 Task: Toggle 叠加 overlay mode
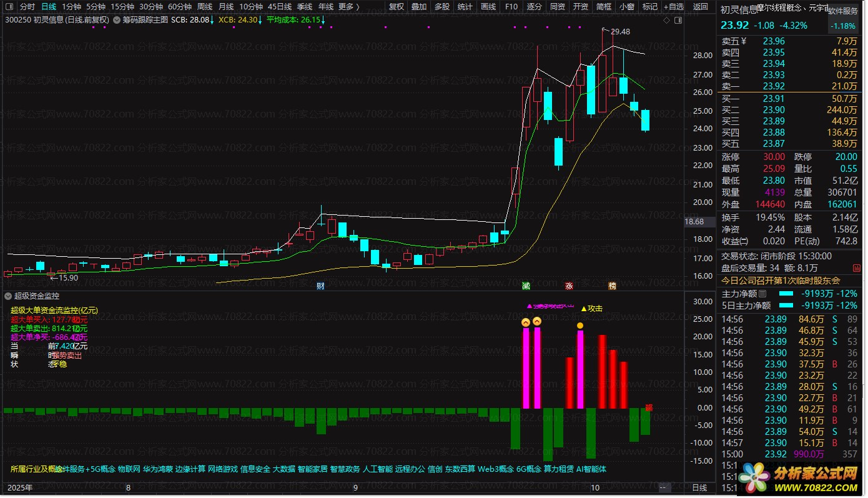pos(418,7)
